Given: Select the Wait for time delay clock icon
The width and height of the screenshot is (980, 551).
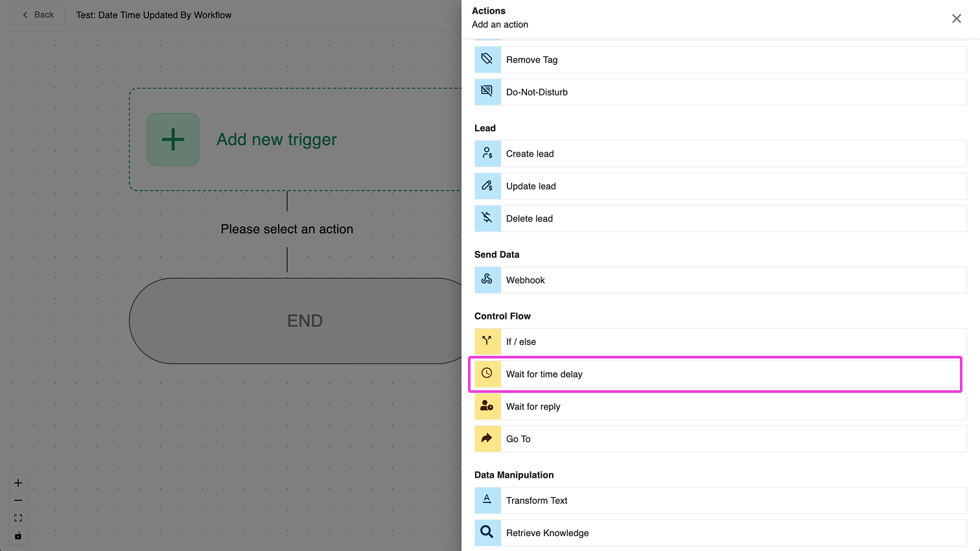Looking at the screenshot, I should pos(487,374).
